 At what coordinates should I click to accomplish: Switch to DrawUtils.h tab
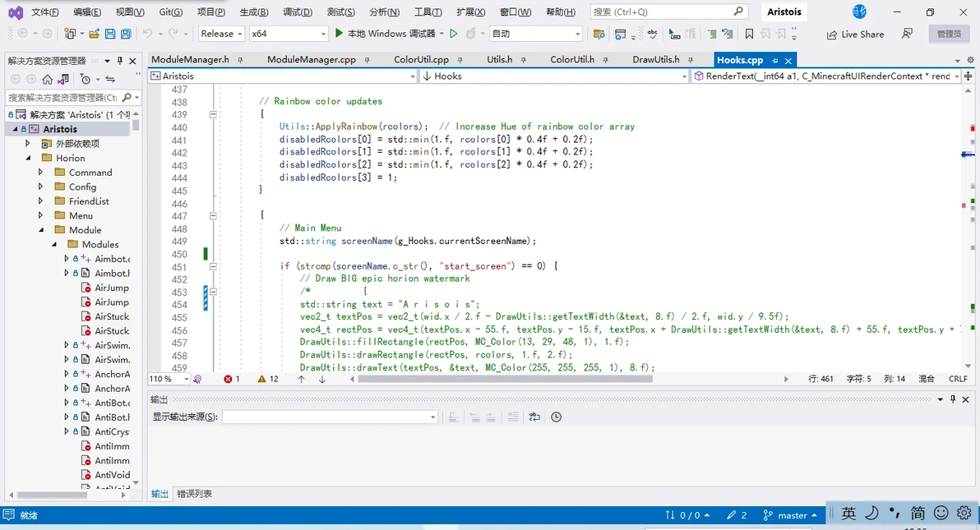[x=655, y=59]
